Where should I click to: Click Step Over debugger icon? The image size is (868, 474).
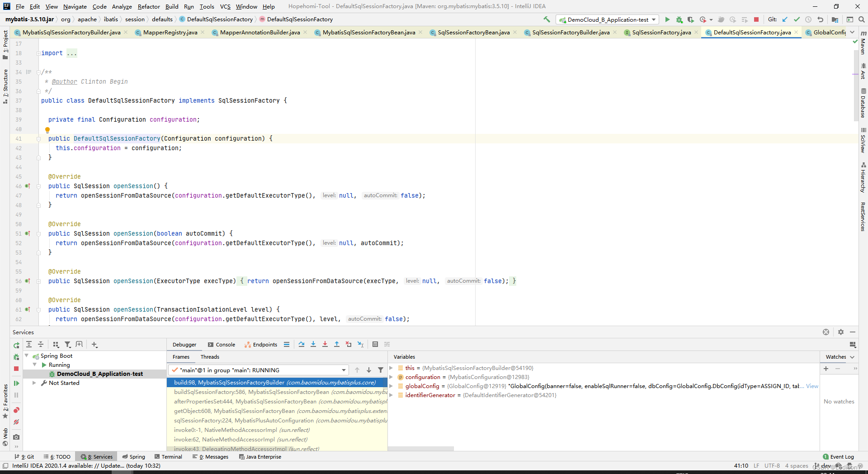[302, 345]
